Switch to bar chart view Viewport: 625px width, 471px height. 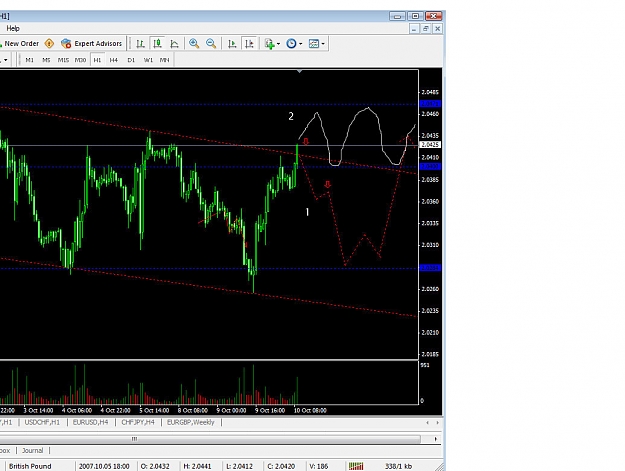click(x=140, y=43)
